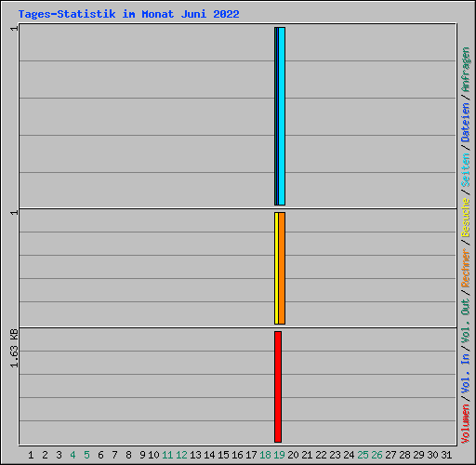Screen dimensions: 476x465
Task: Click the '1.63 KB' axis label
Action: (14, 348)
